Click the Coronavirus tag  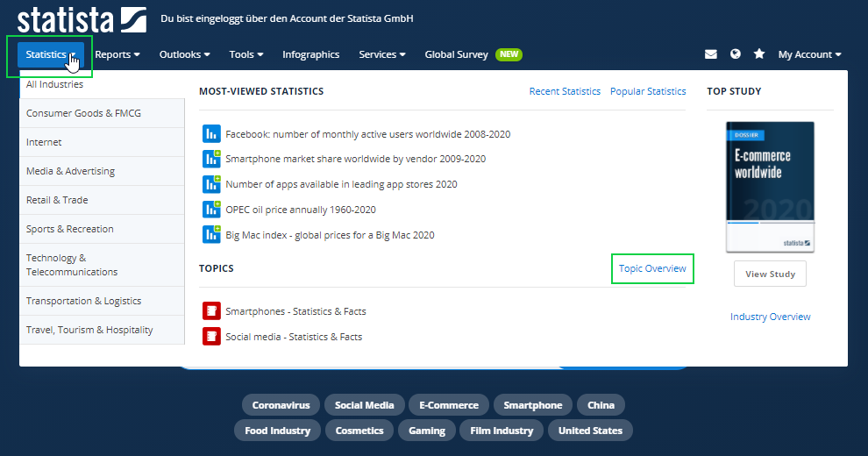tap(281, 405)
